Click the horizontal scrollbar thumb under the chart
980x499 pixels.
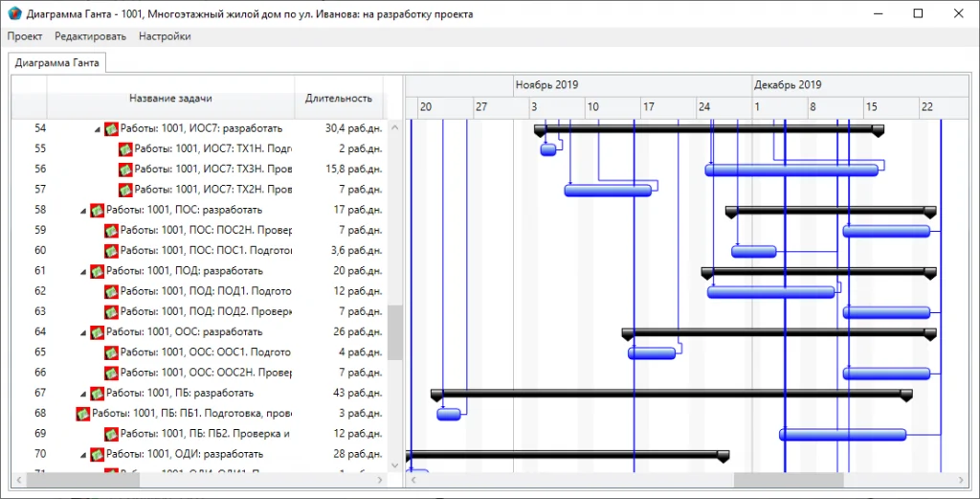point(788,480)
